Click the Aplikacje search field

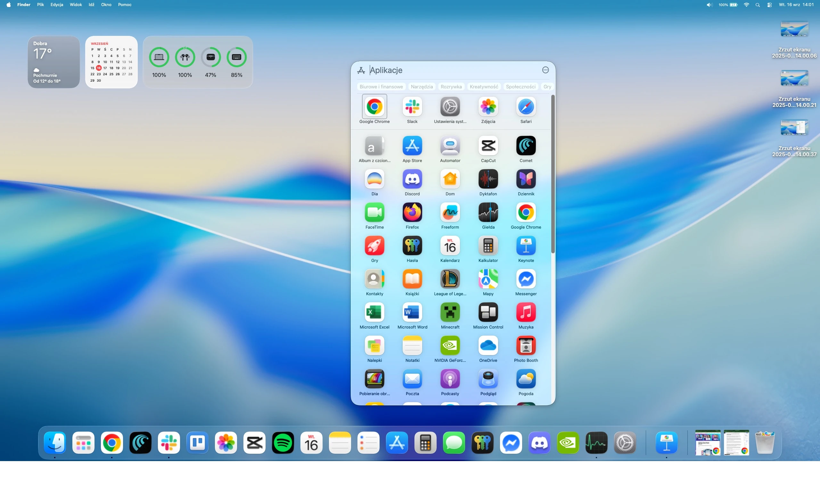(x=454, y=70)
